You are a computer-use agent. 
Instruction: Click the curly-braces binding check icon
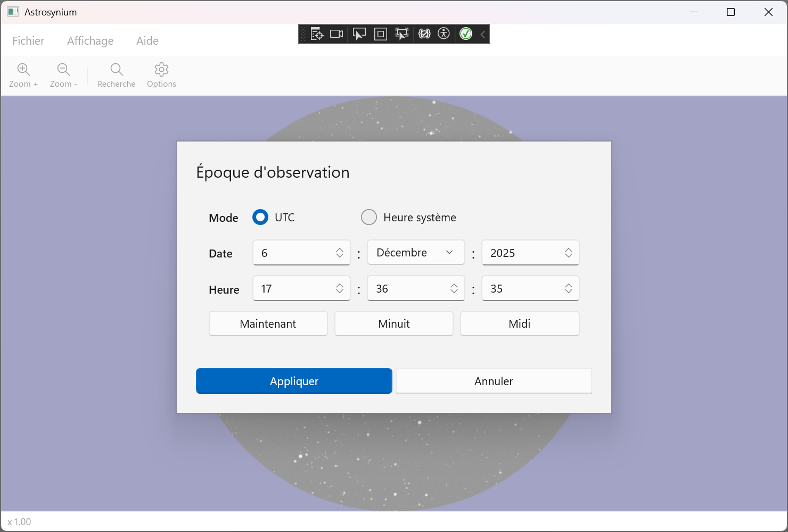[x=424, y=34]
